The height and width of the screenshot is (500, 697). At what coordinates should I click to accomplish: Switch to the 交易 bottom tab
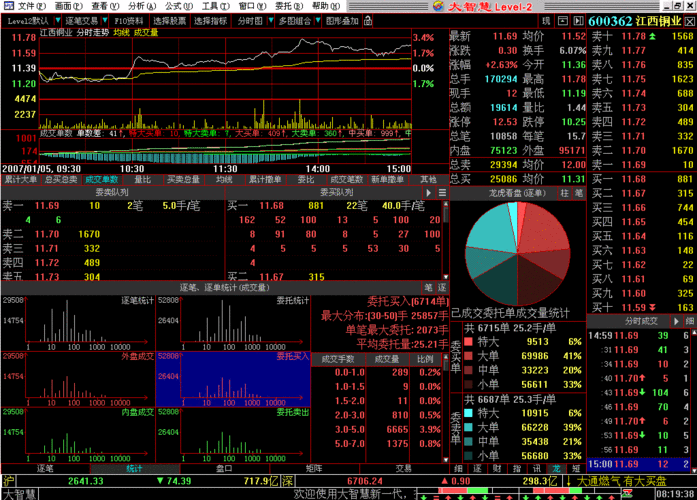click(x=404, y=468)
